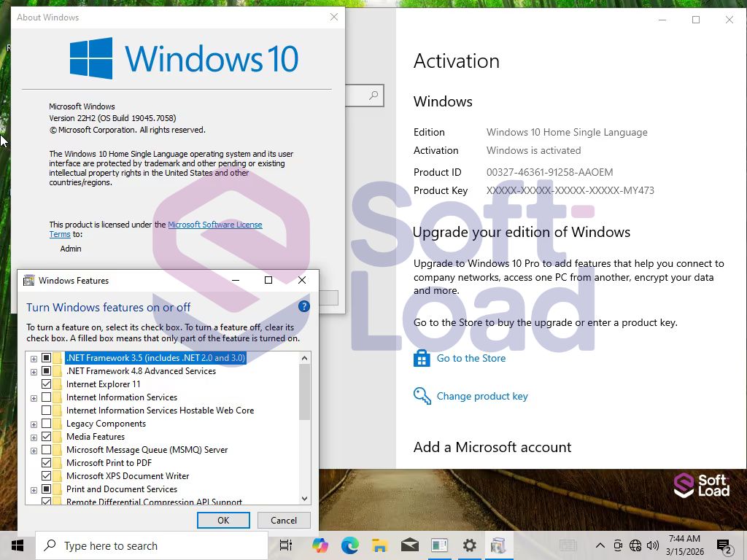Click Cancel in Windows Features

[x=284, y=520]
